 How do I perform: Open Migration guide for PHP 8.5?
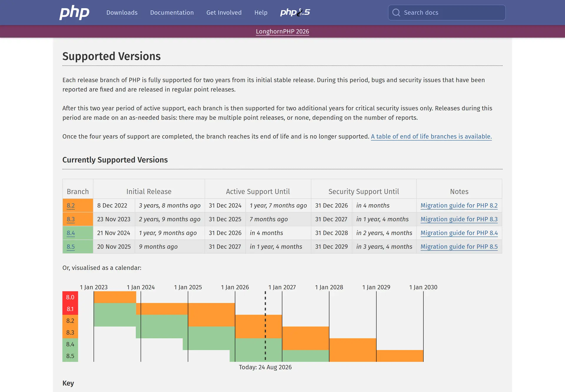coord(459,247)
